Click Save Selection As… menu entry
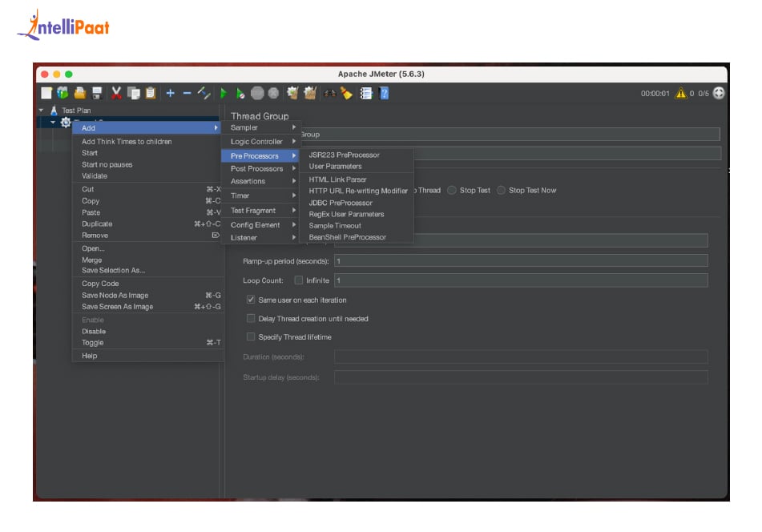Screen dimensions: 762x532 (x=147, y=270)
